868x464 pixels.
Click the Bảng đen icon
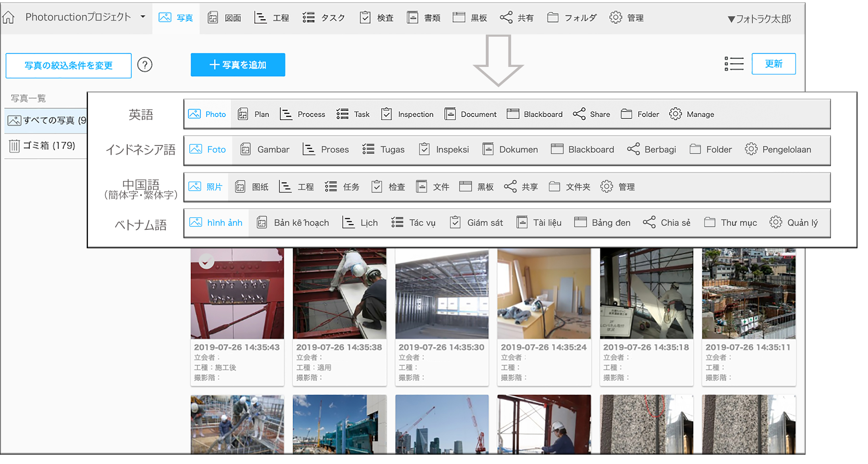point(580,223)
